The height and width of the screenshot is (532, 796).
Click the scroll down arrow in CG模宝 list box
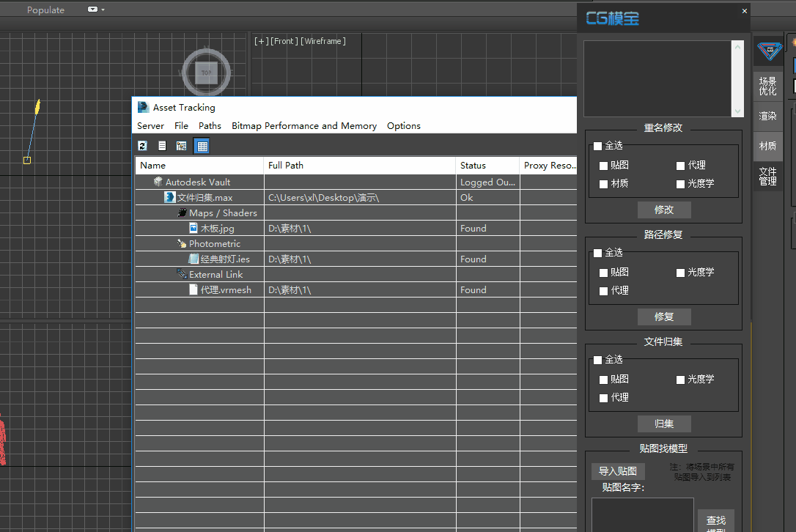click(737, 111)
